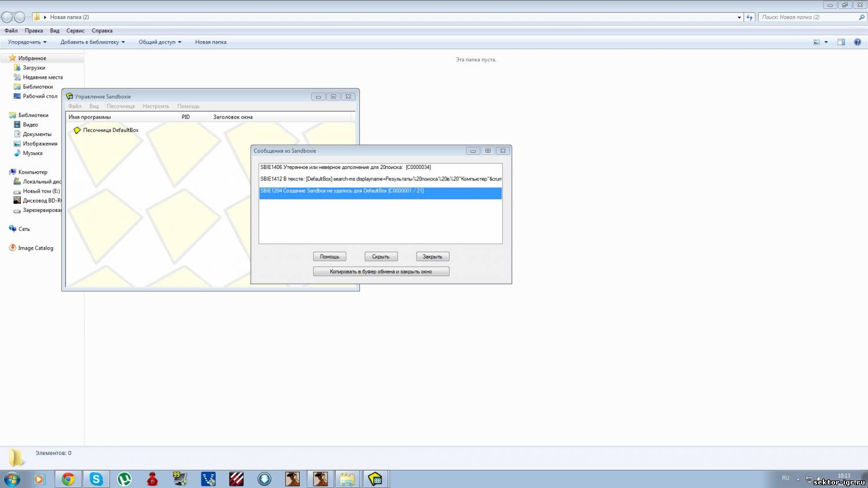Click the Explorer Forward navigation arrow
The width and height of the screenshot is (868, 488).
point(20,17)
